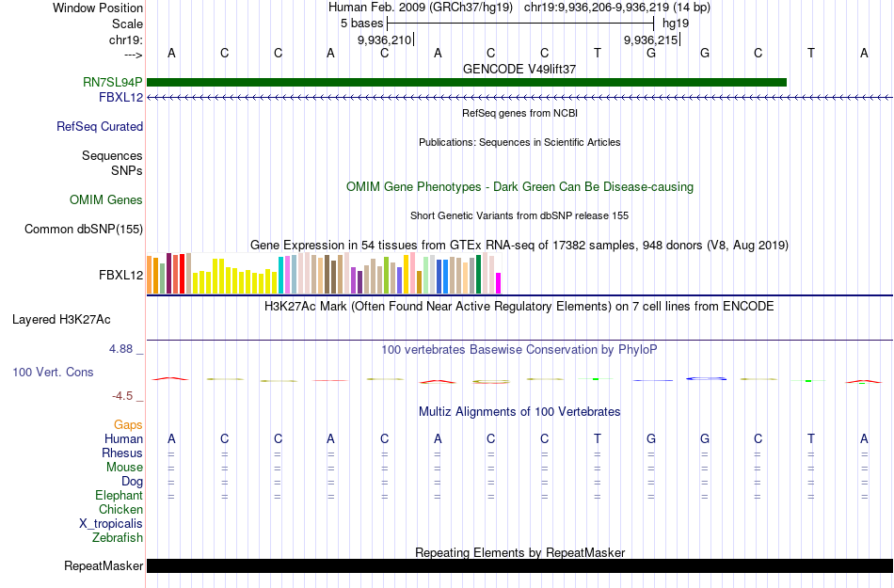Click the RN7SL94P gene label
This screenshot has width=894, height=588.
click(x=112, y=82)
